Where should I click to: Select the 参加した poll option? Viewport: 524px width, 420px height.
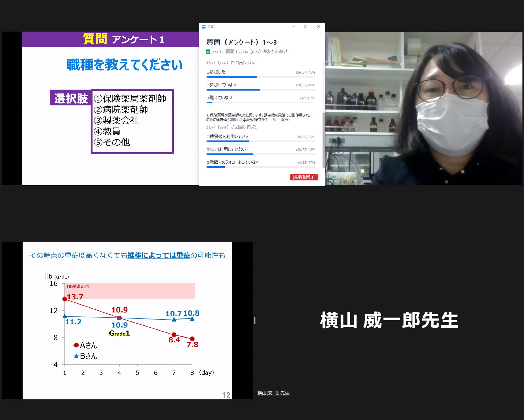click(x=216, y=72)
